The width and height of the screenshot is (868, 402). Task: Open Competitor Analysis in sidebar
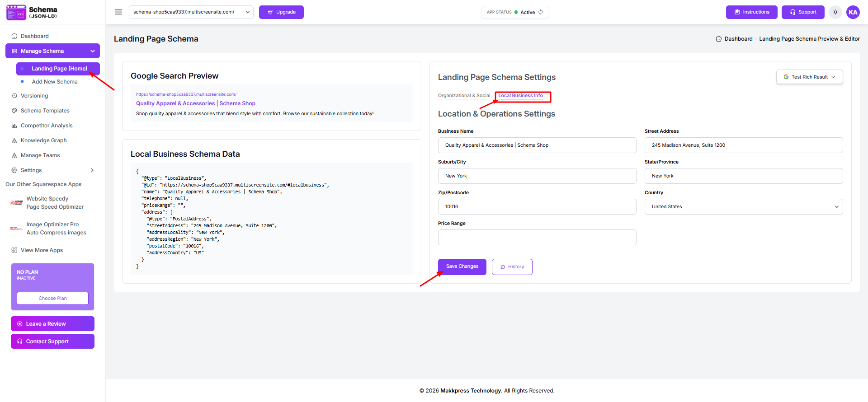coord(46,126)
